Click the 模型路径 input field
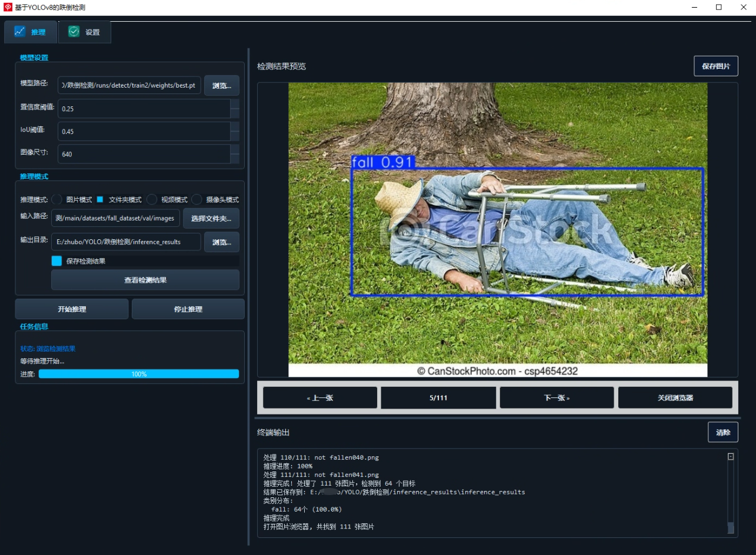This screenshot has height=555, width=756. 129,85
